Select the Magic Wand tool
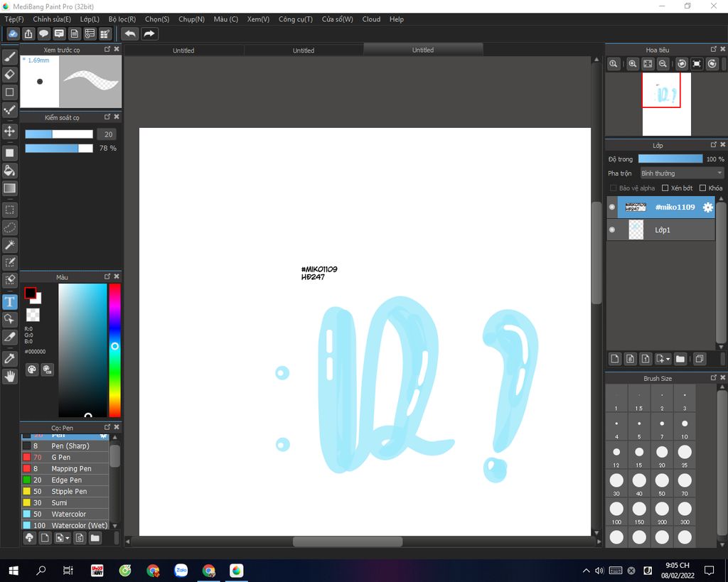This screenshot has height=582, width=728. 9,244
